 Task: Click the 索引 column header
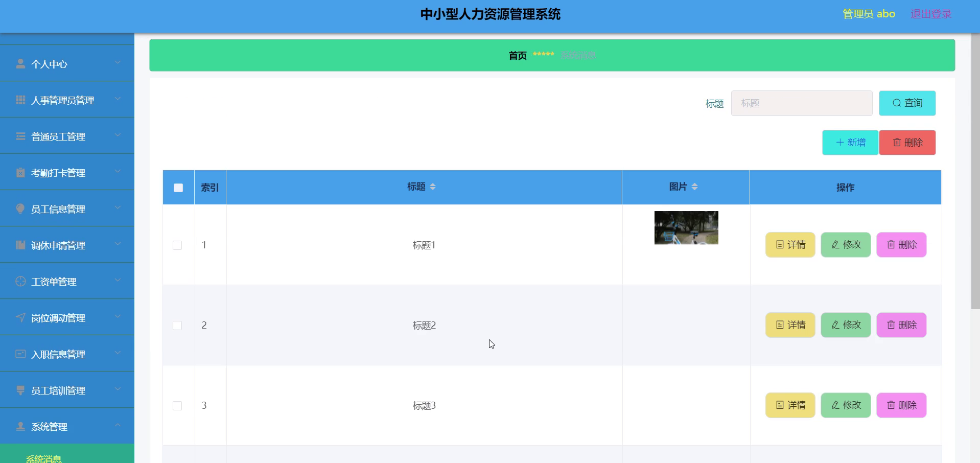[x=210, y=188]
